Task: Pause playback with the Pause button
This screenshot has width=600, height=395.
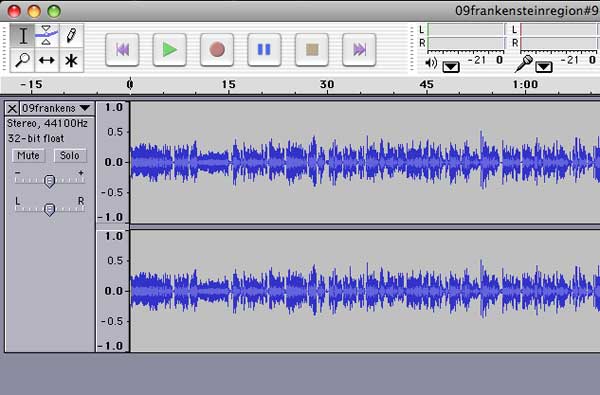Action: click(264, 50)
